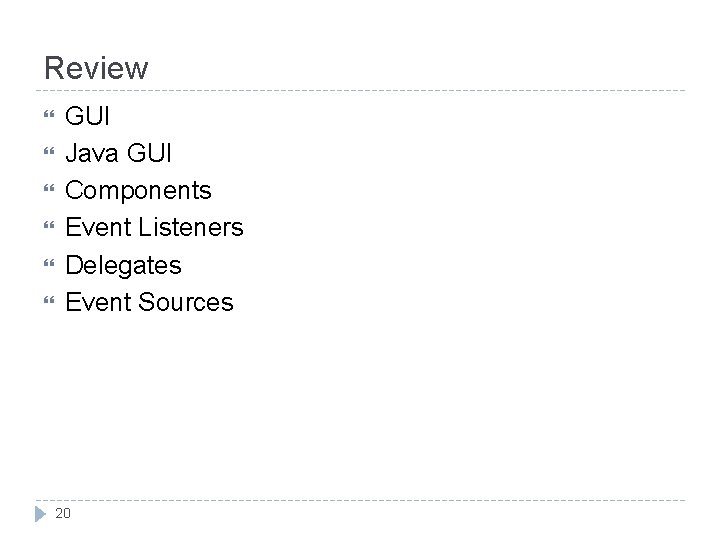The width and height of the screenshot is (720, 540).
Task: Select the "Event Sources" bullet text
Action: [149, 302]
